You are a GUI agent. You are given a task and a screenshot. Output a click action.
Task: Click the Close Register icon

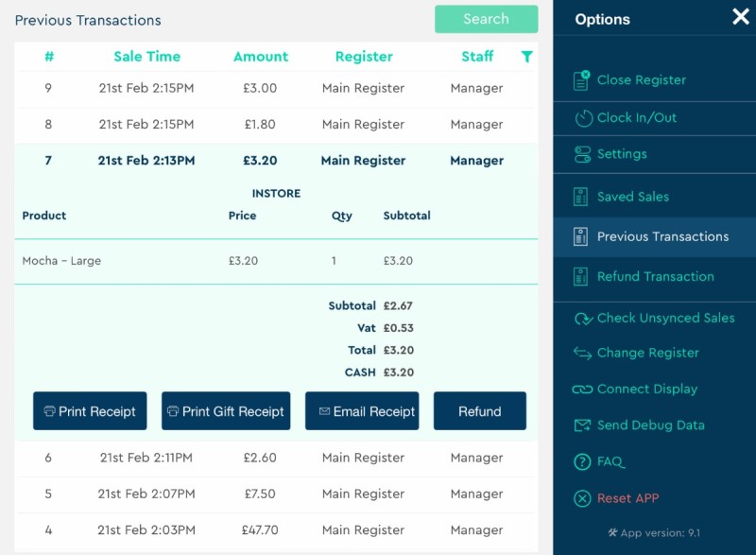582,80
